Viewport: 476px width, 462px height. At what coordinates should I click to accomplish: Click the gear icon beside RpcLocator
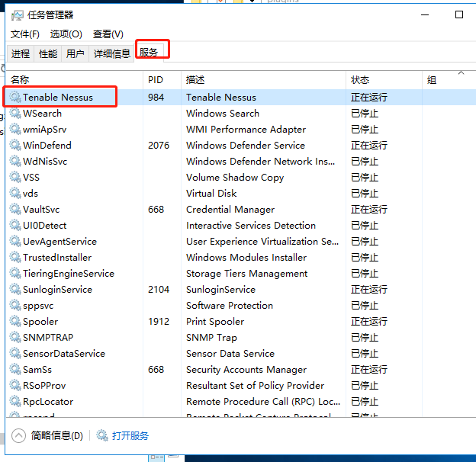[x=15, y=401]
